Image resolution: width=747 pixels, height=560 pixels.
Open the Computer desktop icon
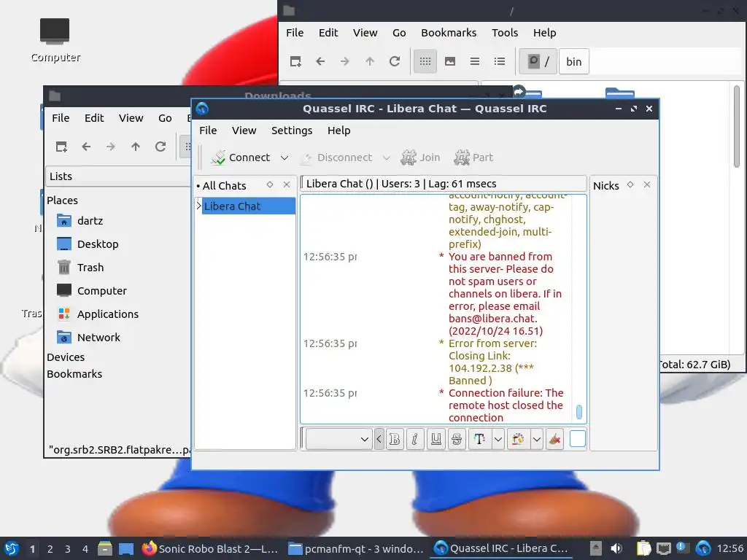click(x=55, y=40)
